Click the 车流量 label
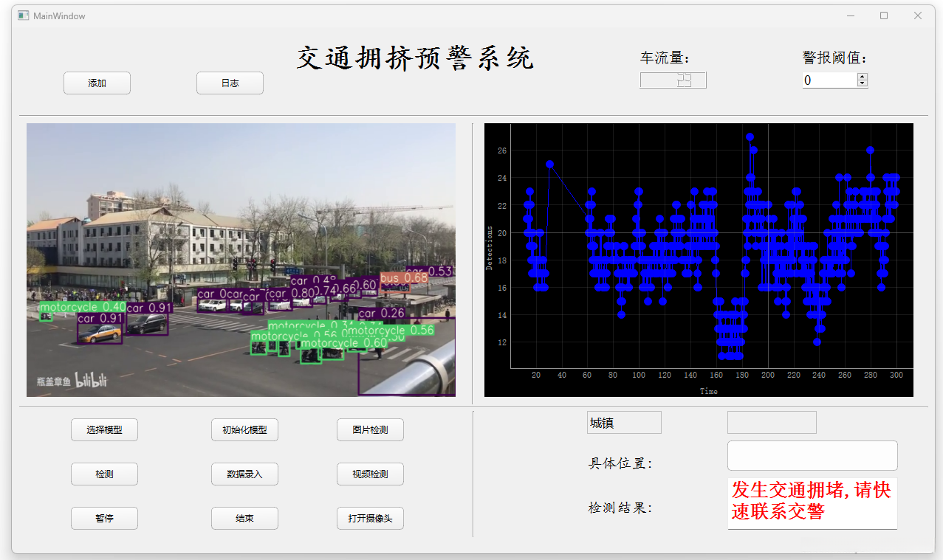This screenshot has width=943, height=560. tap(665, 58)
